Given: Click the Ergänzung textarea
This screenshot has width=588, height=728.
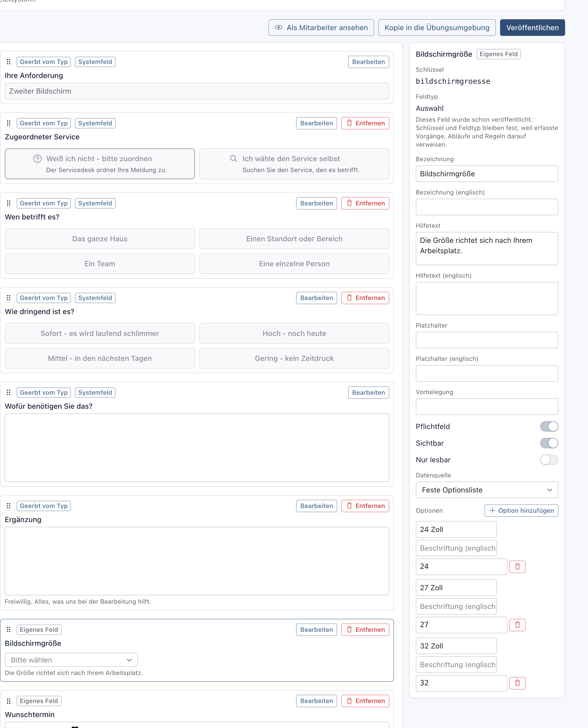Looking at the screenshot, I should [x=197, y=561].
